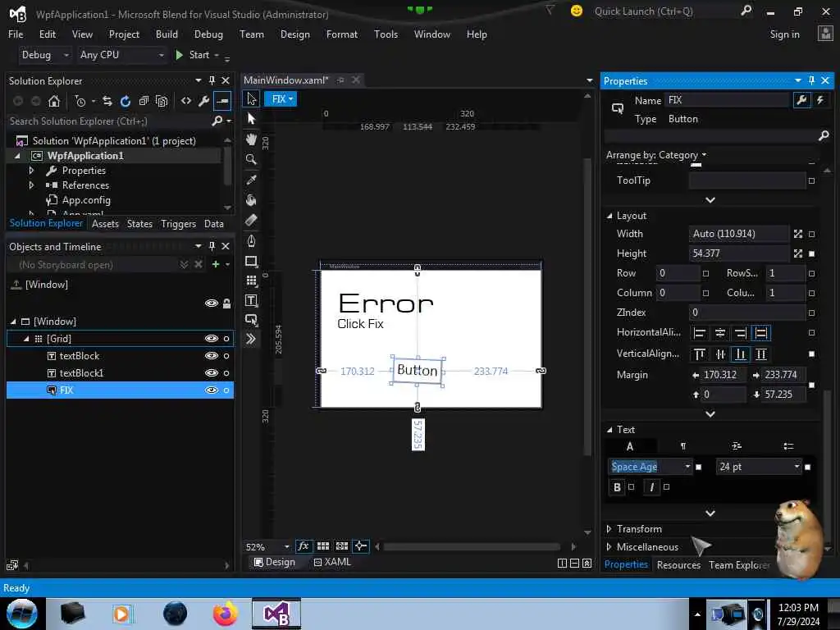Screen dimensions: 840x630
Task: Open the Debug configuration dropdown
Action: (x=44, y=55)
